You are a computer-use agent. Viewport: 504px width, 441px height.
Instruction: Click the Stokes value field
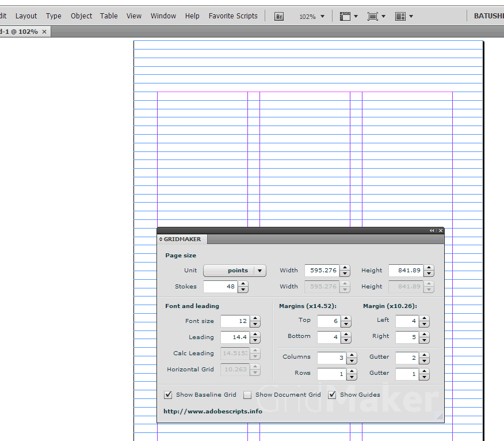coord(220,287)
